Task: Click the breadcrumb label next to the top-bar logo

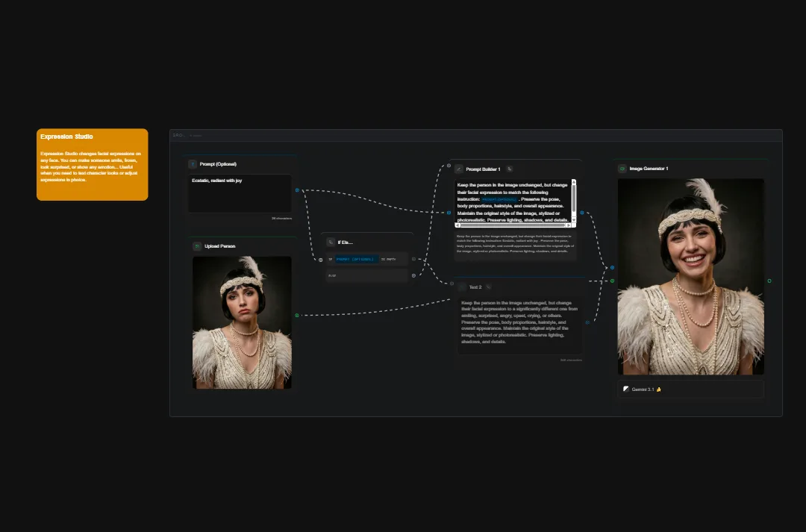Action: click(196, 135)
